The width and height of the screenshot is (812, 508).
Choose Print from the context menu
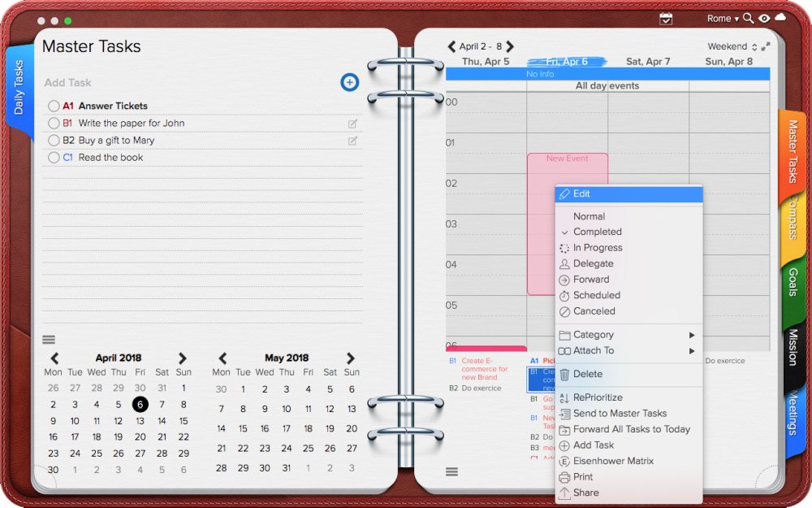(x=628, y=477)
